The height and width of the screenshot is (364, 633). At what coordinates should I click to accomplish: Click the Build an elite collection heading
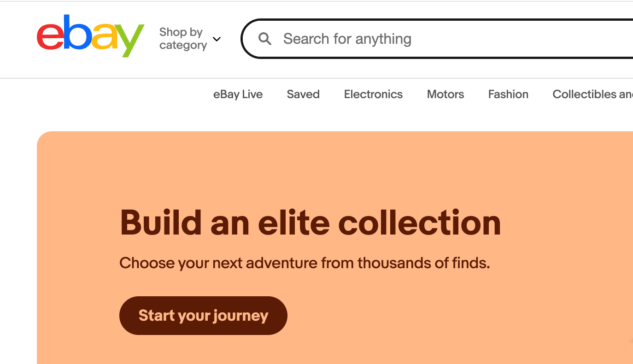tap(310, 223)
